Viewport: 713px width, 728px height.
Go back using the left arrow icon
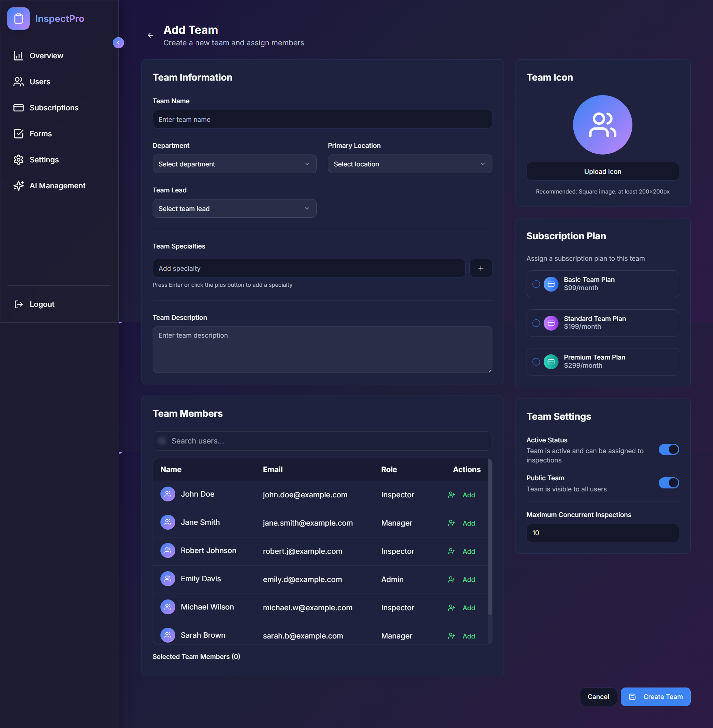(x=150, y=35)
